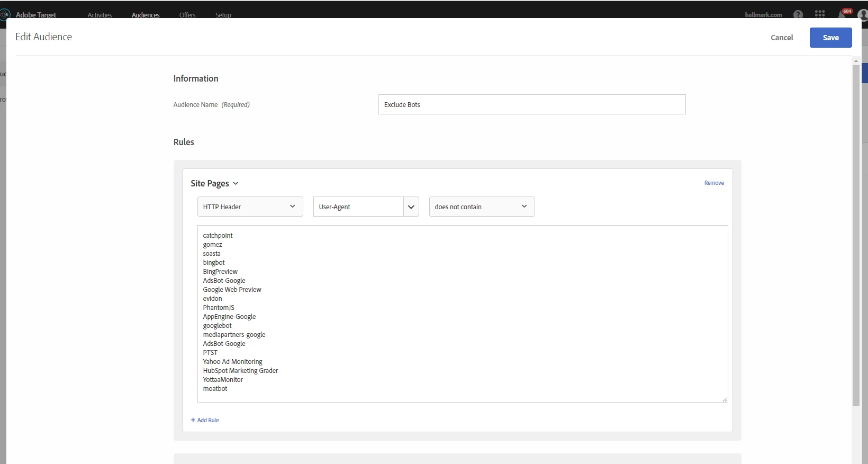This screenshot has height=464, width=868.
Task: Open the app switcher grid icon
Action: click(x=820, y=14)
